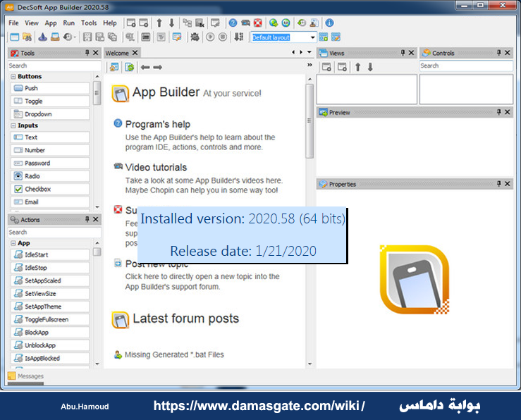
Task: Click the move view up arrow in the Views panel
Action: (358, 67)
